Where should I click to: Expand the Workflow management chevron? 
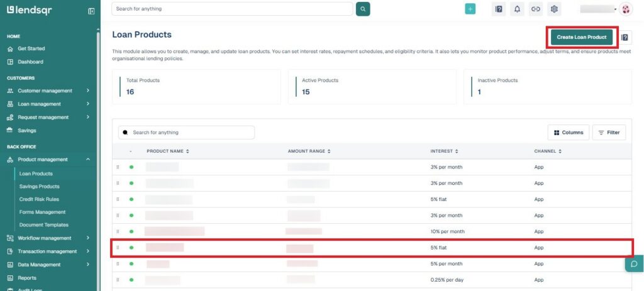click(88, 238)
